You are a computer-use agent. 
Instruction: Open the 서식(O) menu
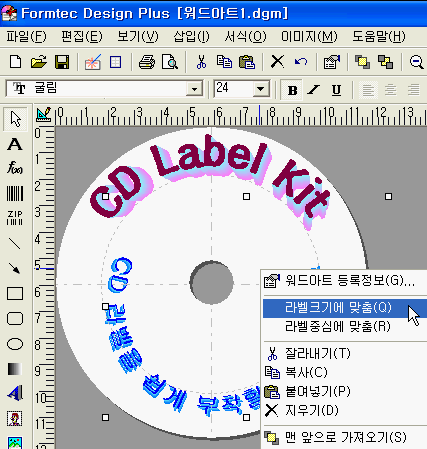pyautogui.click(x=245, y=36)
